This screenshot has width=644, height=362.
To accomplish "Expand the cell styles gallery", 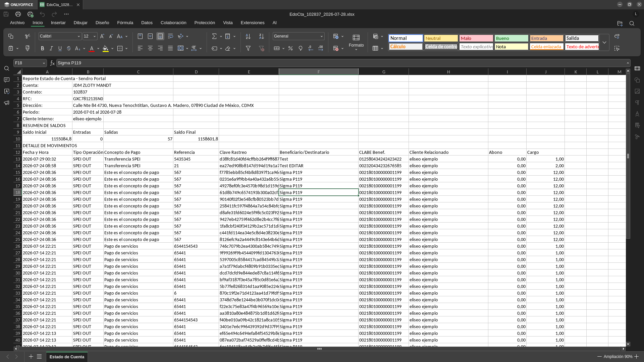I will [604, 43].
